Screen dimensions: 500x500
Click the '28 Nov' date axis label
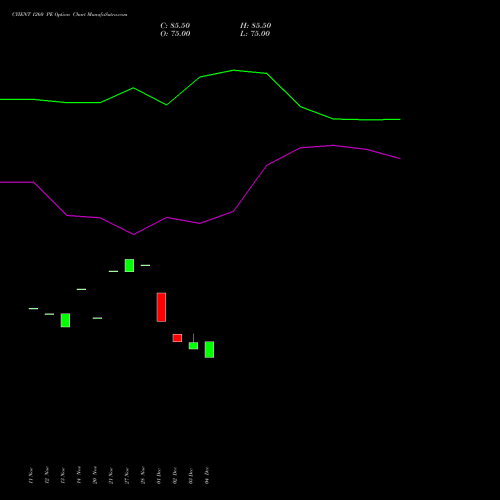tap(143, 475)
